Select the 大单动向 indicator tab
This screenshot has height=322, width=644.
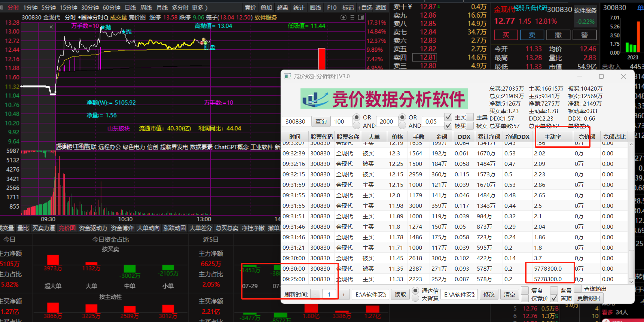148,228
